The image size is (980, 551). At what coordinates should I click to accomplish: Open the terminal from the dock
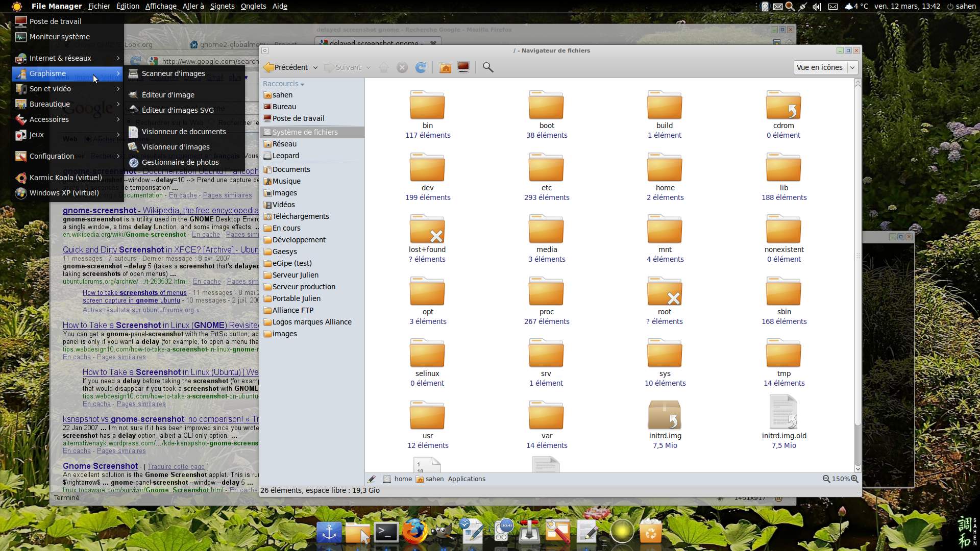tap(386, 532)
